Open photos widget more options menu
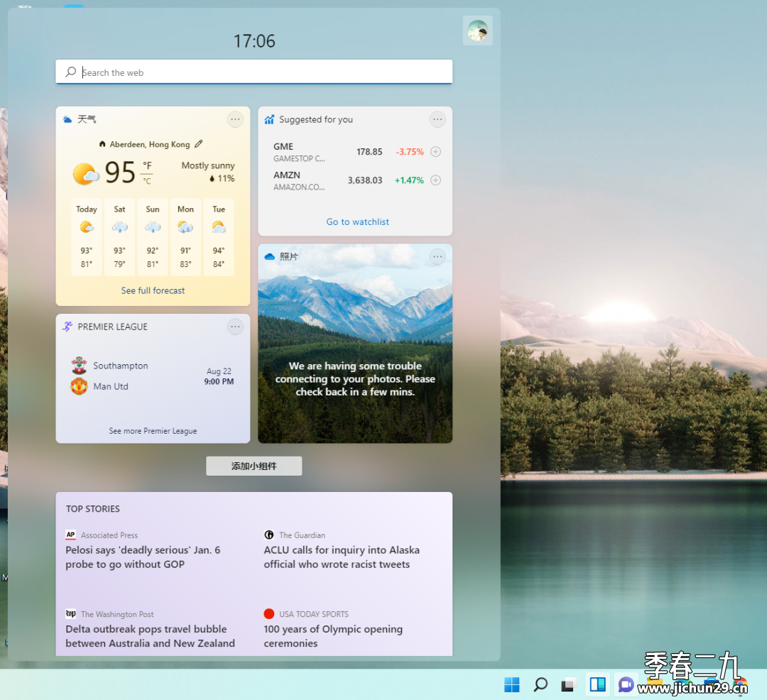 (437, 256)
